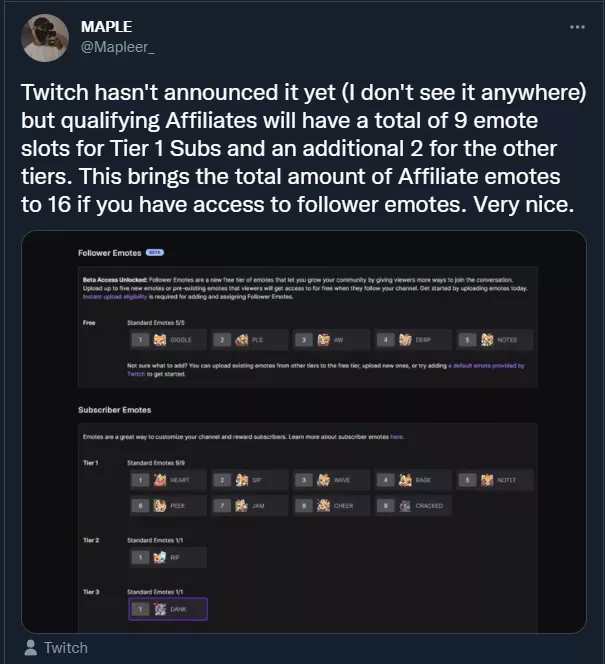The height and width of the screenshot is (664, 605).
Task: Select the SIP Tier 1 emote slot
Action: click(x=249, y=480)
